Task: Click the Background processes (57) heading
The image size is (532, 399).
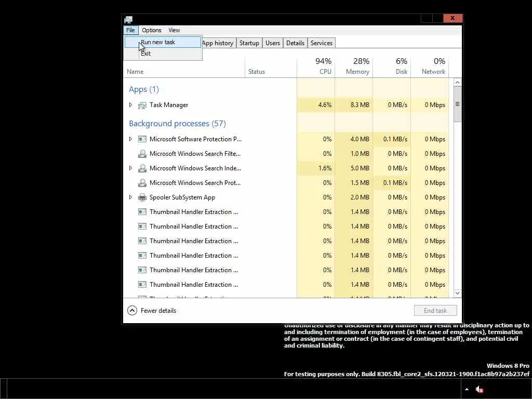Action: pos(178,124)
